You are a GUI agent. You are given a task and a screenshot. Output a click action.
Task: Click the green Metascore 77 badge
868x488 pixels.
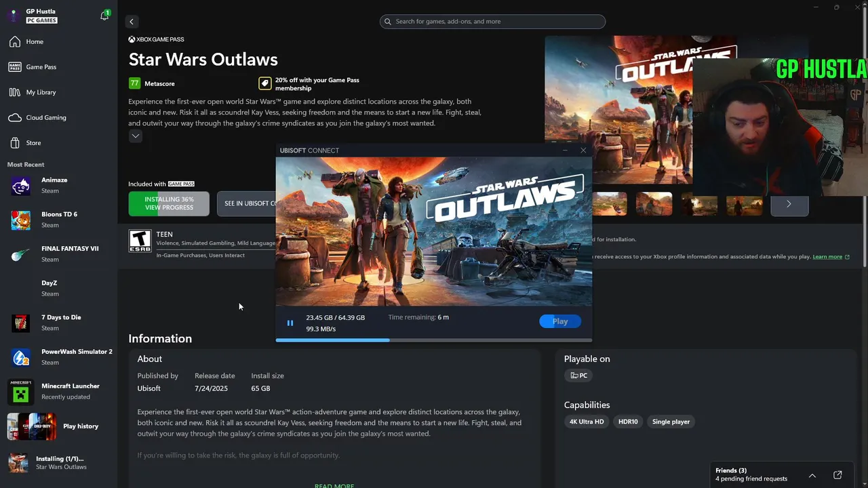pos(134,83)
